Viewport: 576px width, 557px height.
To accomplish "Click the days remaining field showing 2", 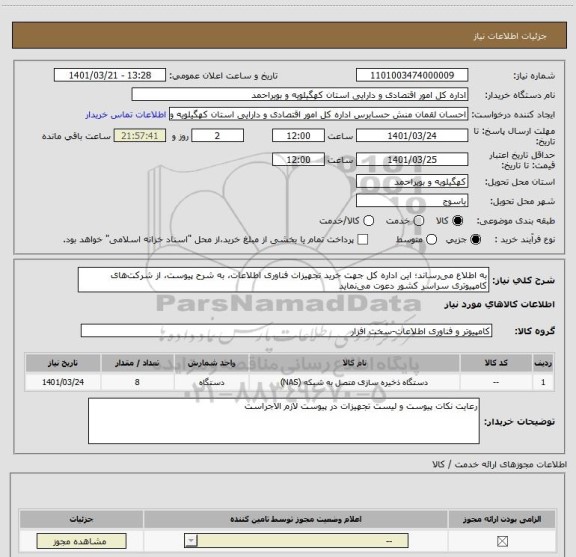I will pos(217,136).
